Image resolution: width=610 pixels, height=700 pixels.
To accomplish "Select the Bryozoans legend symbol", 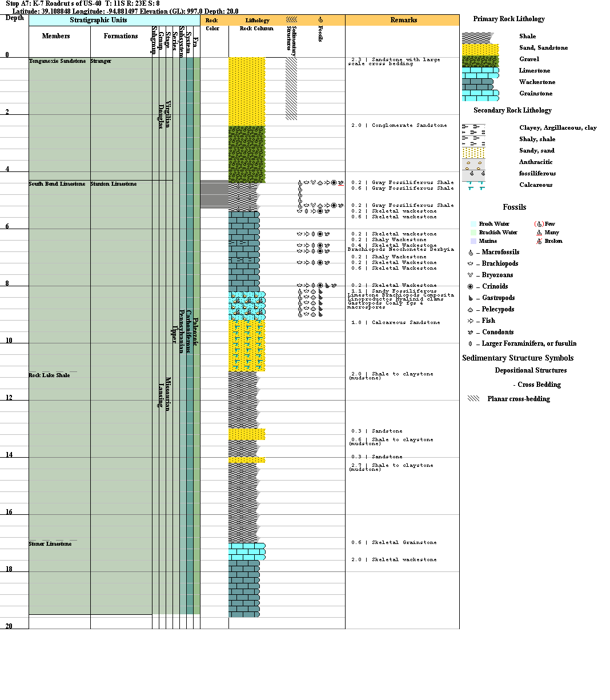I will pyautogui.click(x=471, y=275).
